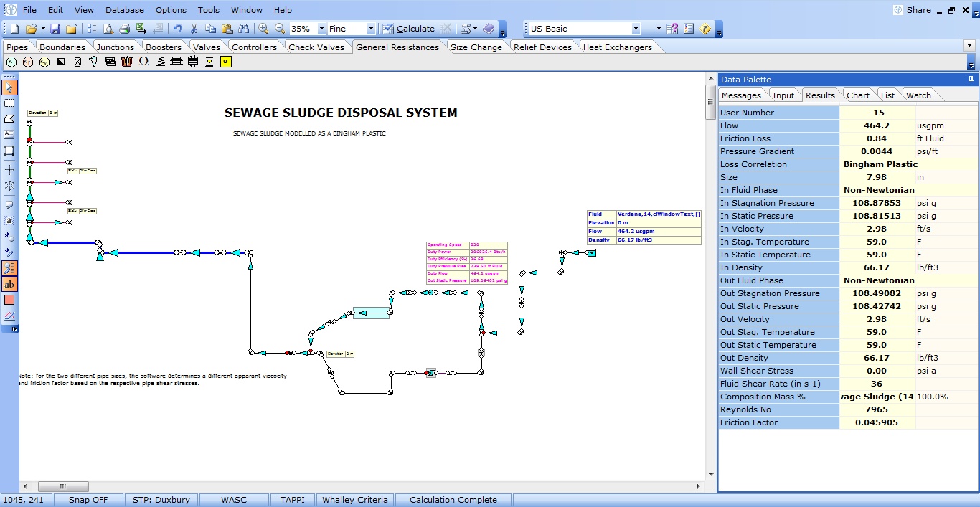980x507 pixels.
Task: Click the zoom in magnifier
Action: click(263, 29)
